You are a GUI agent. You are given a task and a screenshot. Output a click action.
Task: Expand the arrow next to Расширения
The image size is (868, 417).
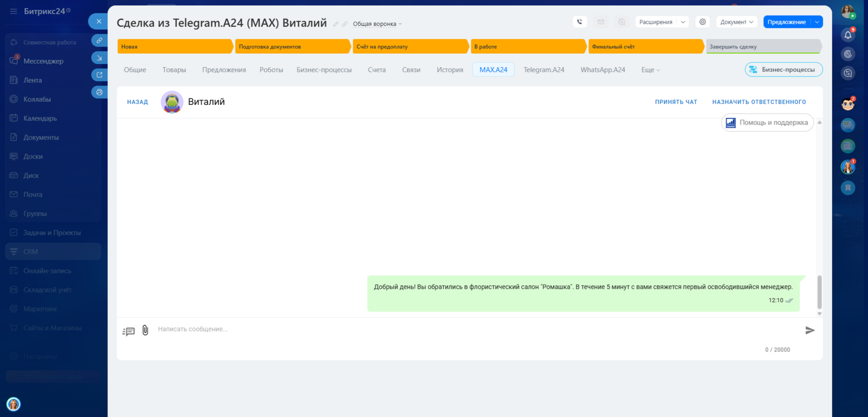[x=683, y=22]
